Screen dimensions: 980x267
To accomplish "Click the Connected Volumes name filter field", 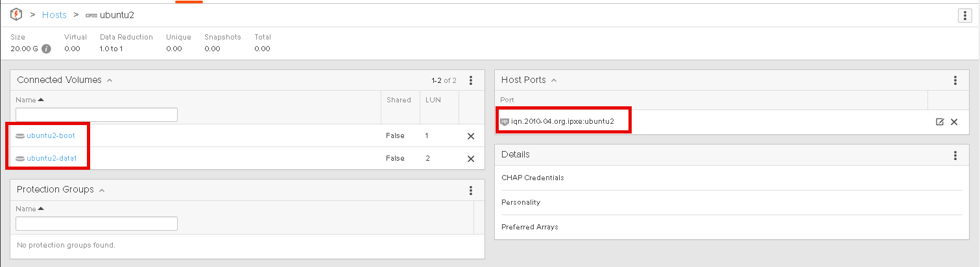I will pyautogui.click(x=97, y=115).
